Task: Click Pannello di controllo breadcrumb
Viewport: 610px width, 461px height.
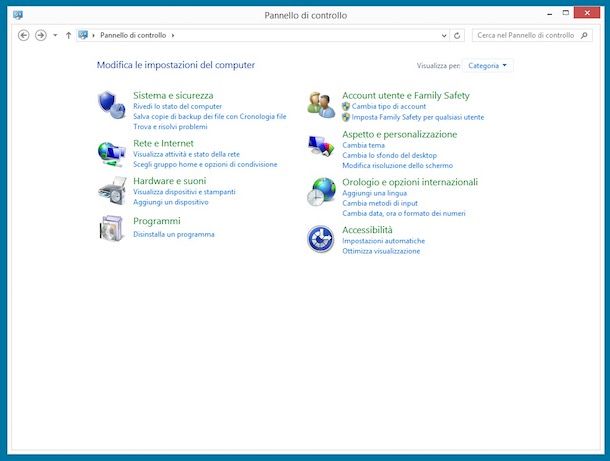Action: tap(133, 35)
